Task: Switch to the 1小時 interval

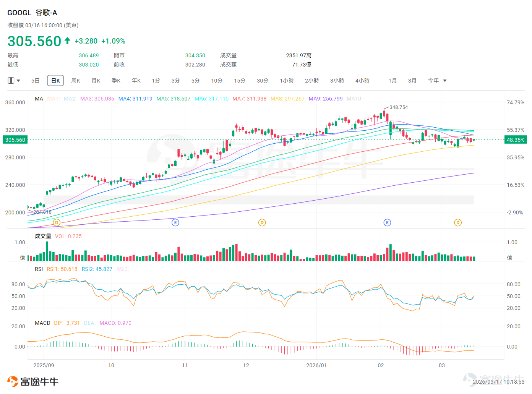Action: pos(287,81)
